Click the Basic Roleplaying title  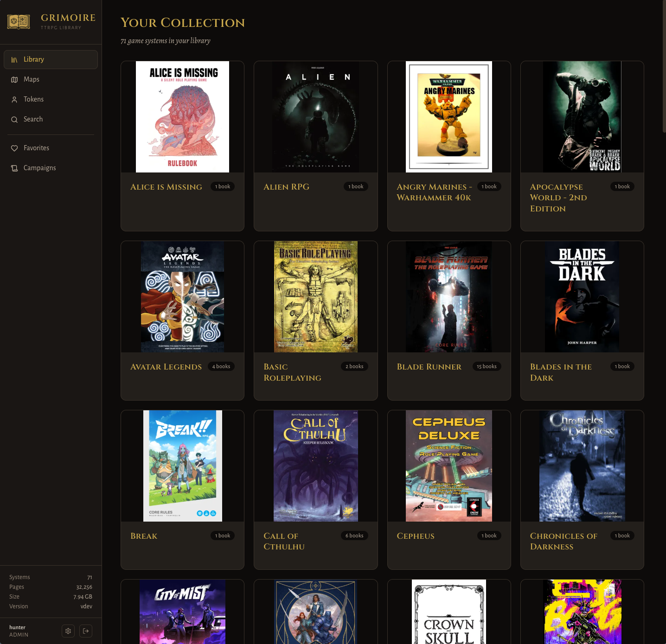(x=292, y=372)
